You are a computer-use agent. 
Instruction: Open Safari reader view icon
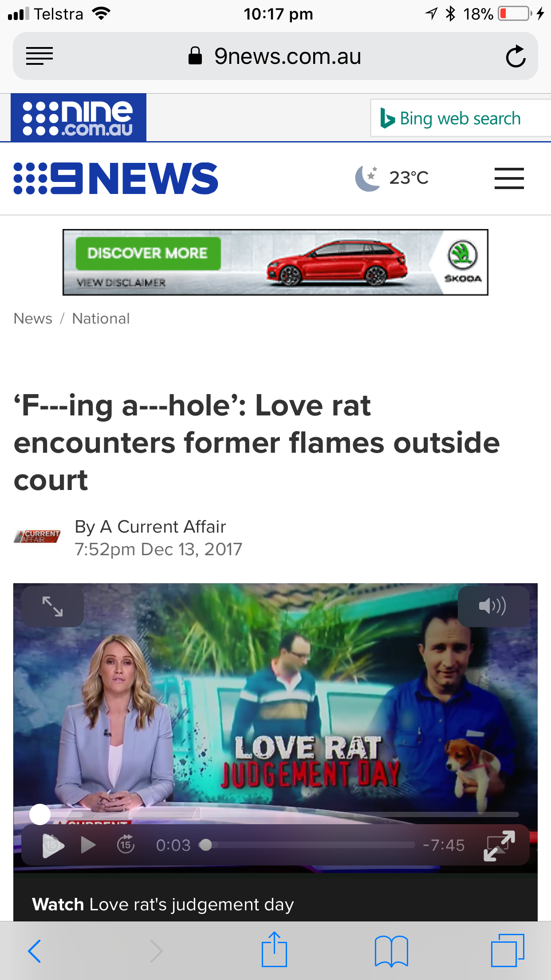pos(39,56)
